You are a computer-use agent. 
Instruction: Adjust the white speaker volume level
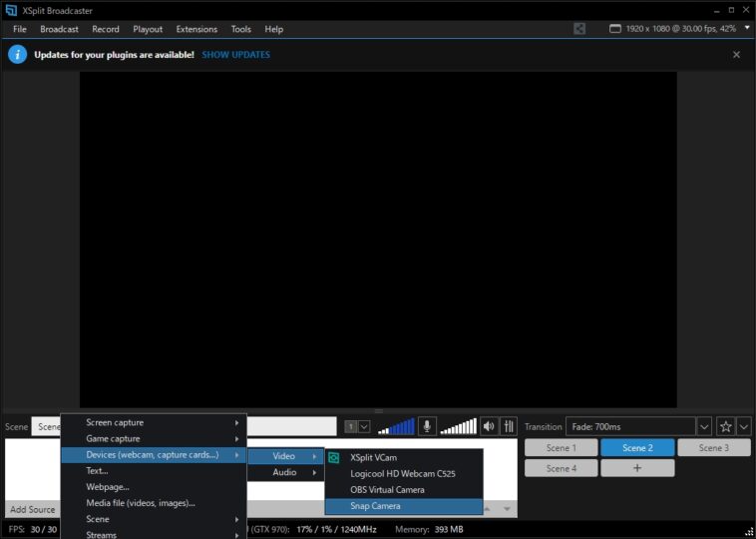point(459,426)
